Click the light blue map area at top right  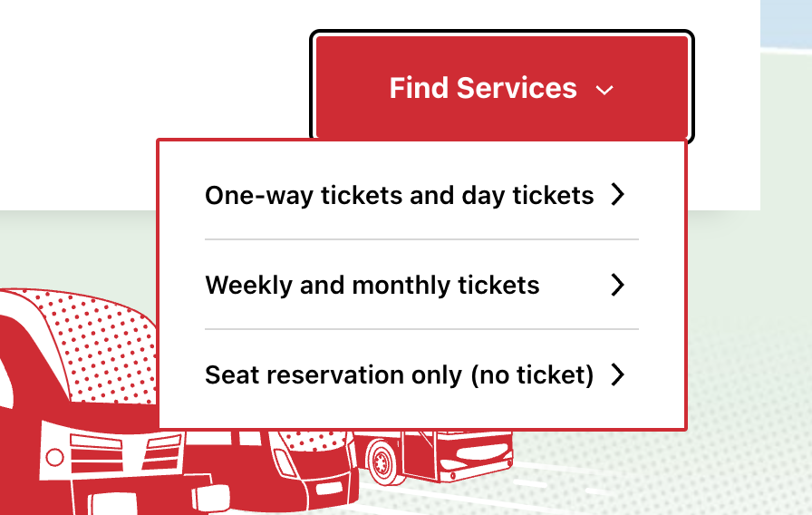[786, 24]
